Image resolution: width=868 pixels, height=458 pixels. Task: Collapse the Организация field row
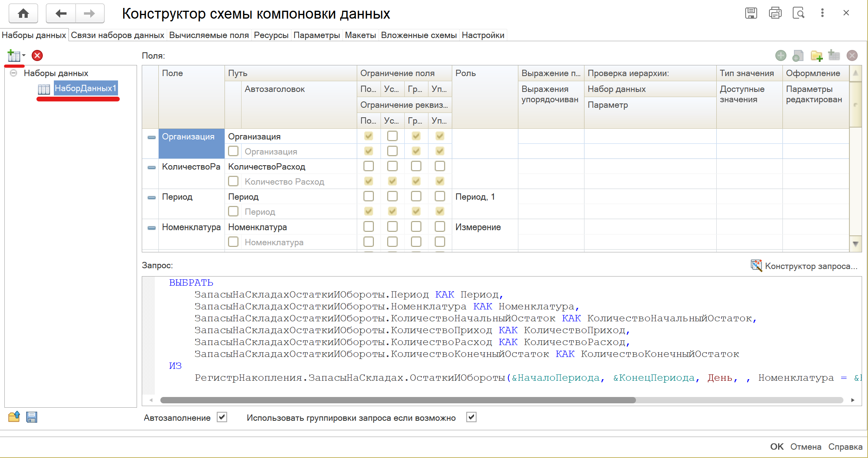tap(151, 137)
